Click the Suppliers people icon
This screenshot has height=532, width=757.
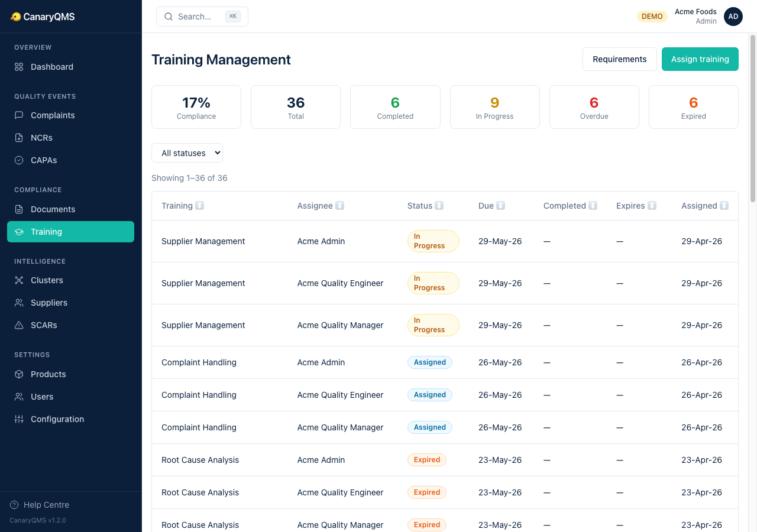(19, 303)
